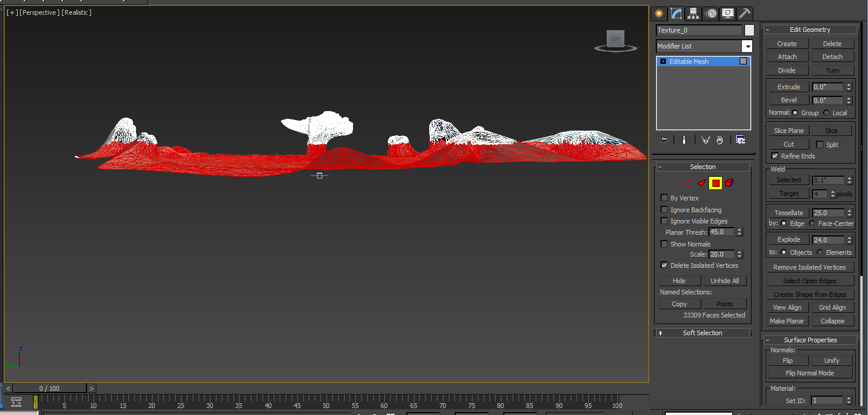Click the Texture_0 object name field
Viewport: 868px width, 415px height.
[699, 30]
